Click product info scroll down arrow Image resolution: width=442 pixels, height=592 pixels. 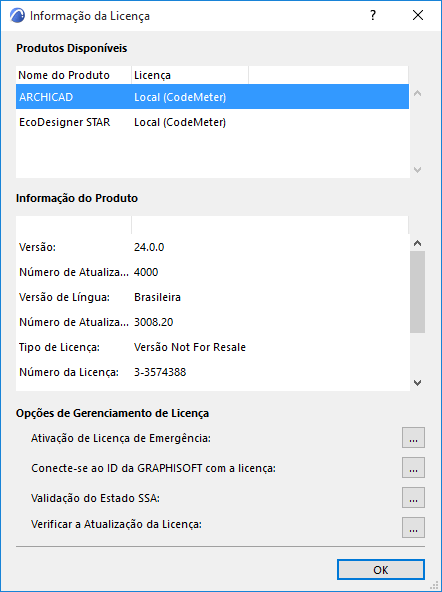pos(417,383)
